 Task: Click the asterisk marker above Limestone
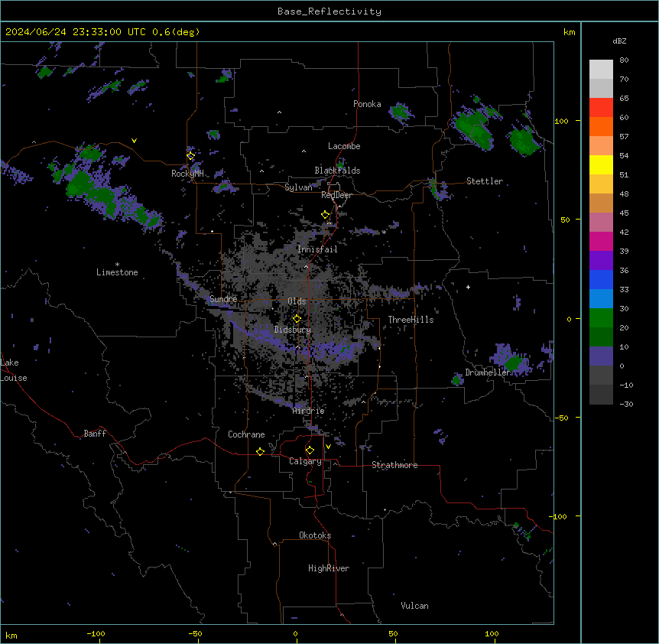pos(117,265)
